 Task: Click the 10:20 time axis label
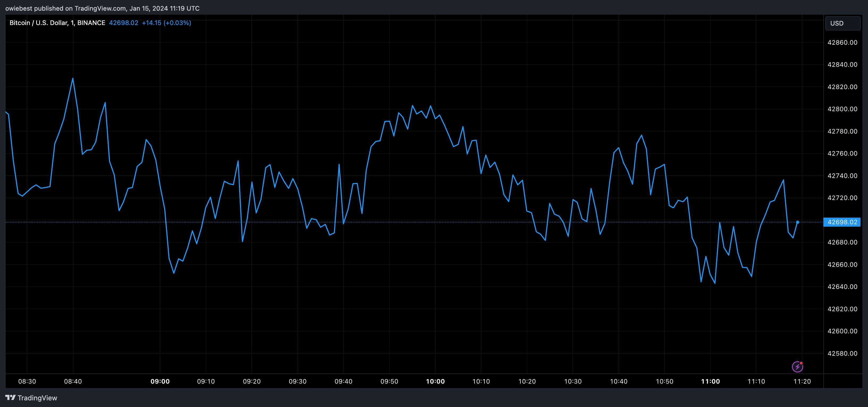tap(527, 381)
